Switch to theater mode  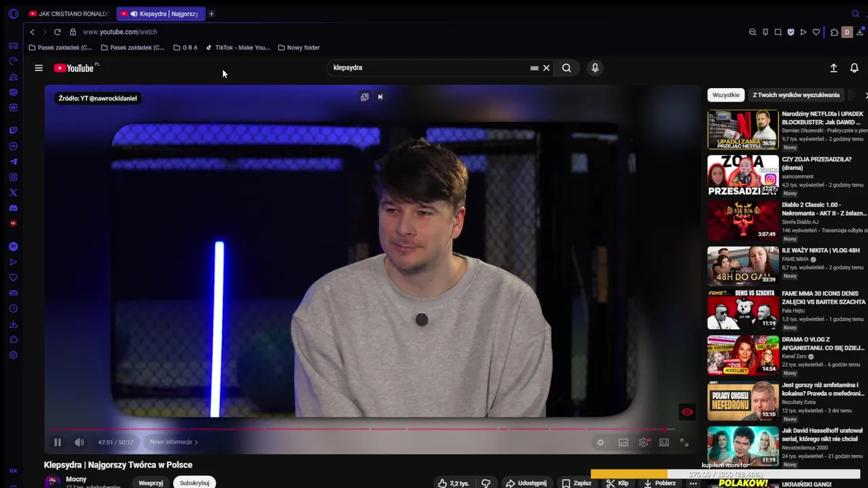[664, 443]
